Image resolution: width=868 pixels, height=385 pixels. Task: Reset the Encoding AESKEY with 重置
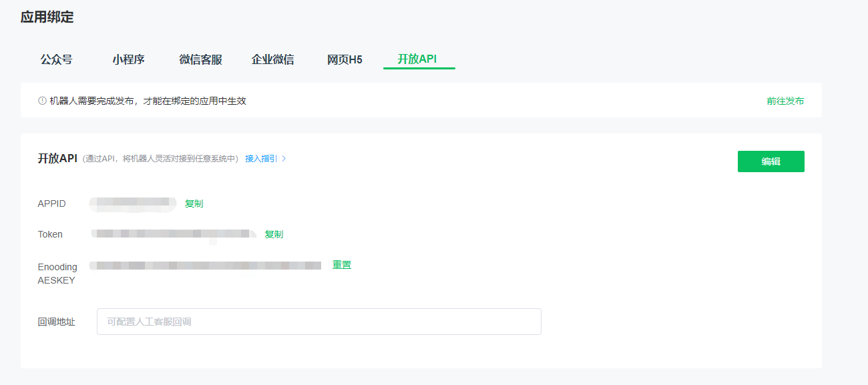(342, 265)
